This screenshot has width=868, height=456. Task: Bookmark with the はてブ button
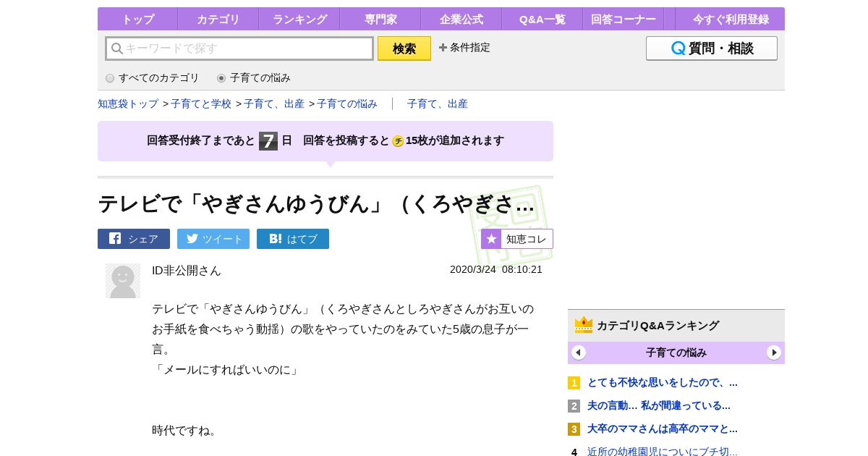[293, 239]
